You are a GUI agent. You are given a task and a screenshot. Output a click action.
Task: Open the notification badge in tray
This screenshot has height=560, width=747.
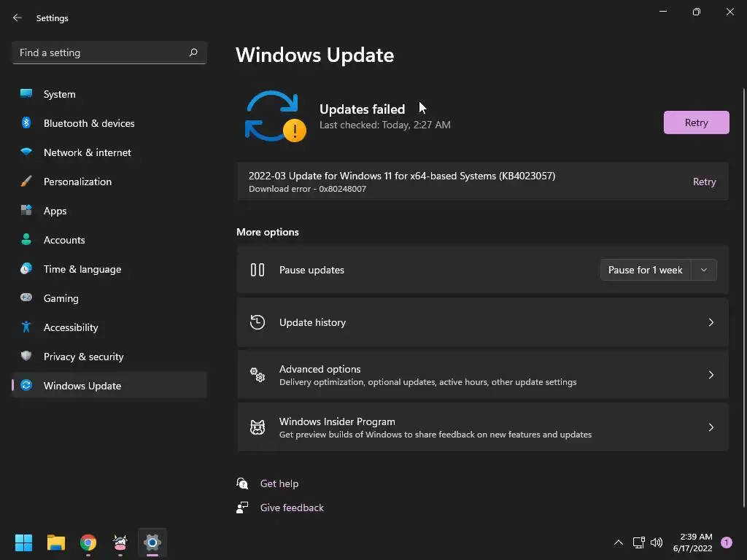coord(727,542)
